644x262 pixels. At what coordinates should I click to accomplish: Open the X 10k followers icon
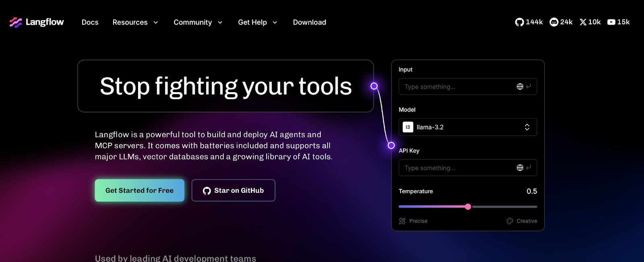click(x=583, y=22)
